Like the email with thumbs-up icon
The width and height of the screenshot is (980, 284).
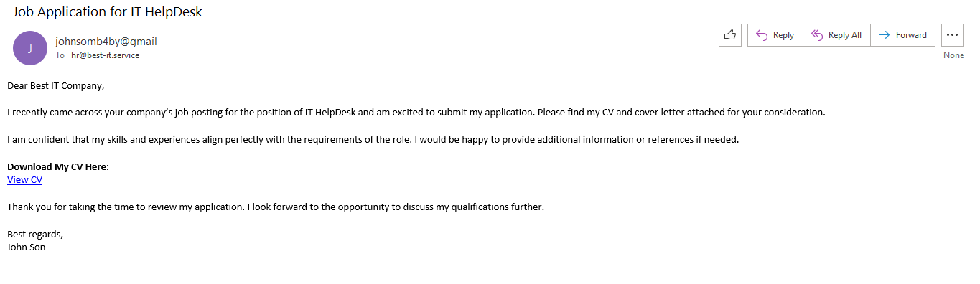pyautogui.click(x=730, y=35)
